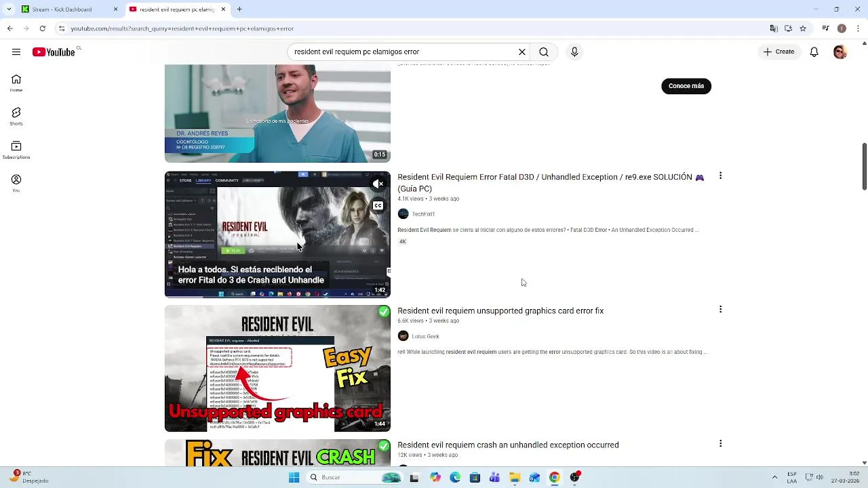Open a new browser tab

[239, 9]
